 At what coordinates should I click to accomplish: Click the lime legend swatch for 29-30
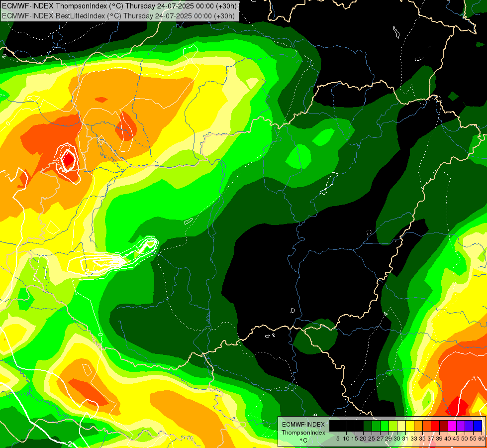click(x=393, y=426)
